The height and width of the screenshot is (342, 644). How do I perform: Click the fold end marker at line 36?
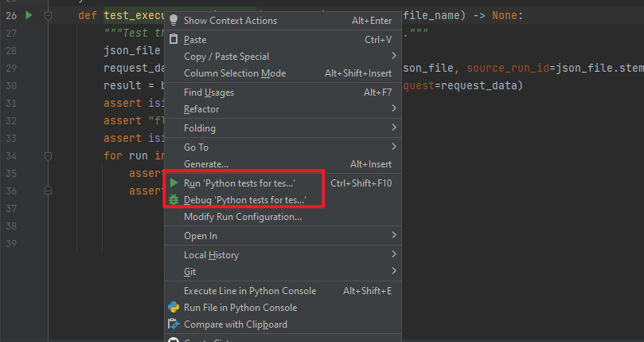[48, 191]
